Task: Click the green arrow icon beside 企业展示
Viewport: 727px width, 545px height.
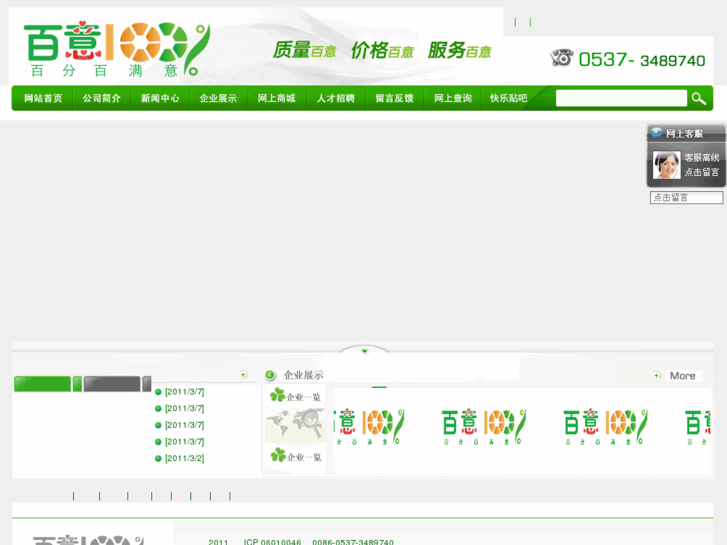Action: click(x=270, y=375)
